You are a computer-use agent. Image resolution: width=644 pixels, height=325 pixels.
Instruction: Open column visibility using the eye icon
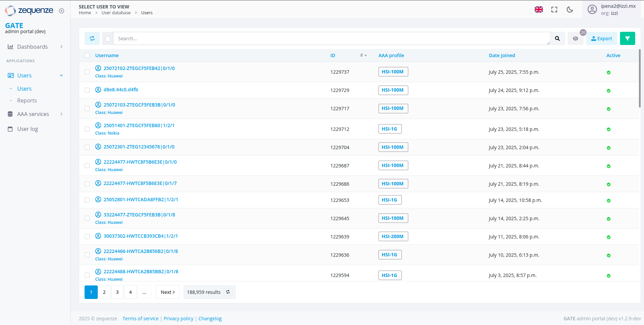pyautogui.click(x=575, y=39)
